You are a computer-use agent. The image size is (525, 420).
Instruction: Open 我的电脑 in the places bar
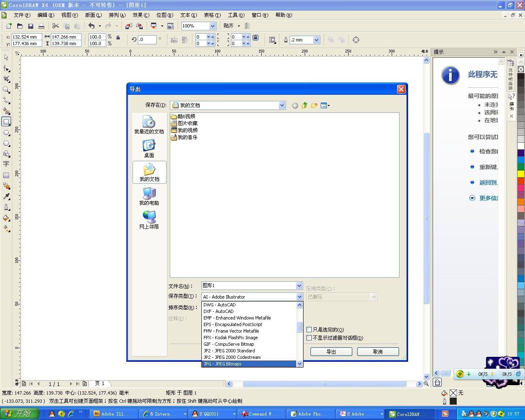tap(149, 196)
